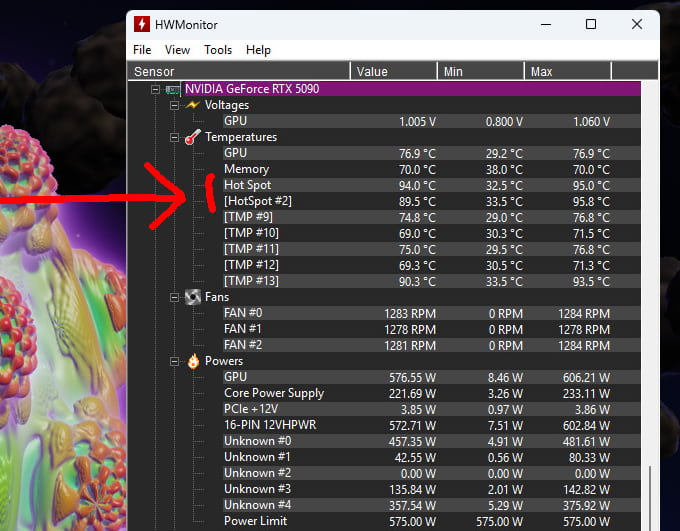Select the Unknown #2 power row
Screen dimensions: 680x531
432,473
